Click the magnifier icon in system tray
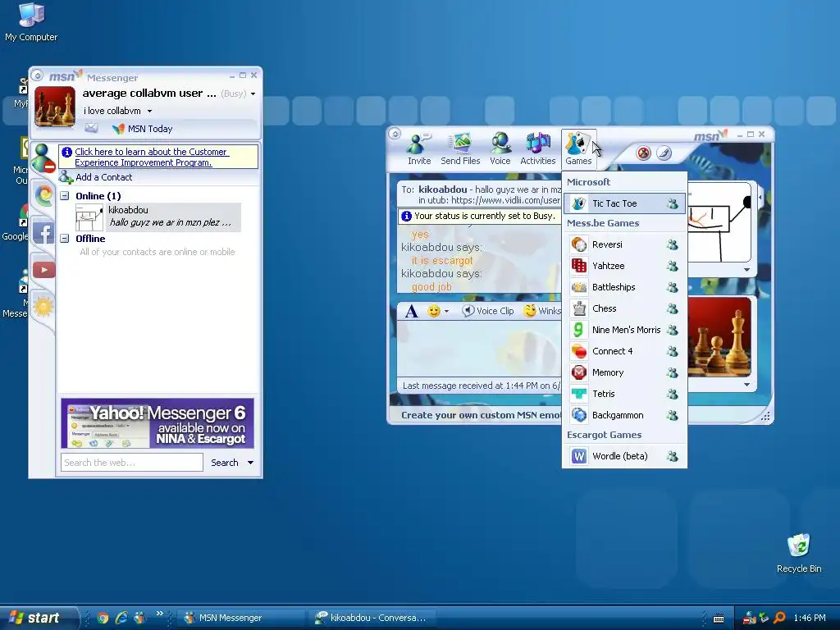The image size is (840, 630). (779, 619)
